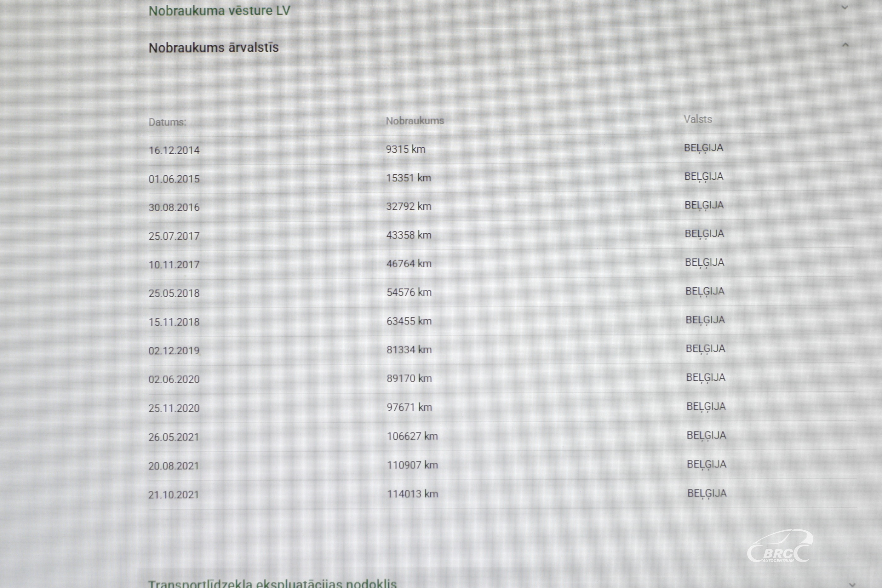The height and width of the screenshot is (588, 882).
Task: Select date 02.06.2020
Action: [x=174, y=380]
